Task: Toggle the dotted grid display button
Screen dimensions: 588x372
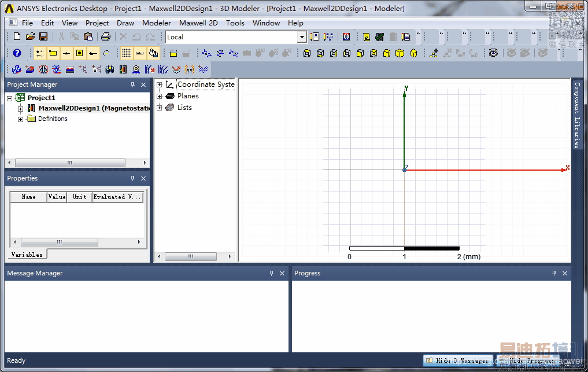Action: coord(127,53)
